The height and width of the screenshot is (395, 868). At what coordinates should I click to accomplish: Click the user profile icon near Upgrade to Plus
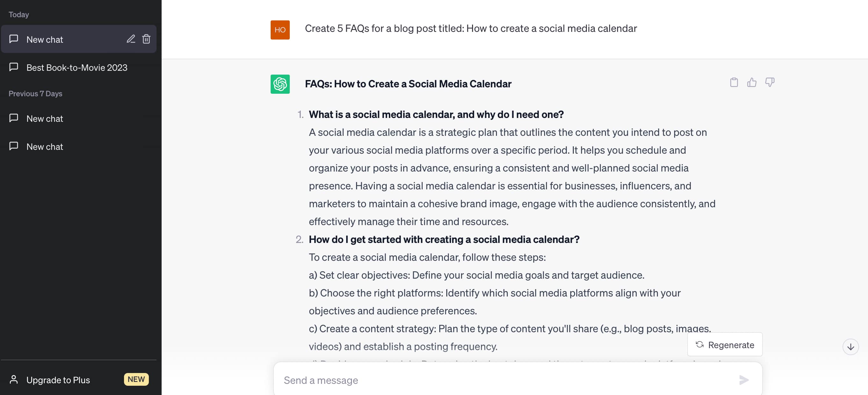pos(14,379)
